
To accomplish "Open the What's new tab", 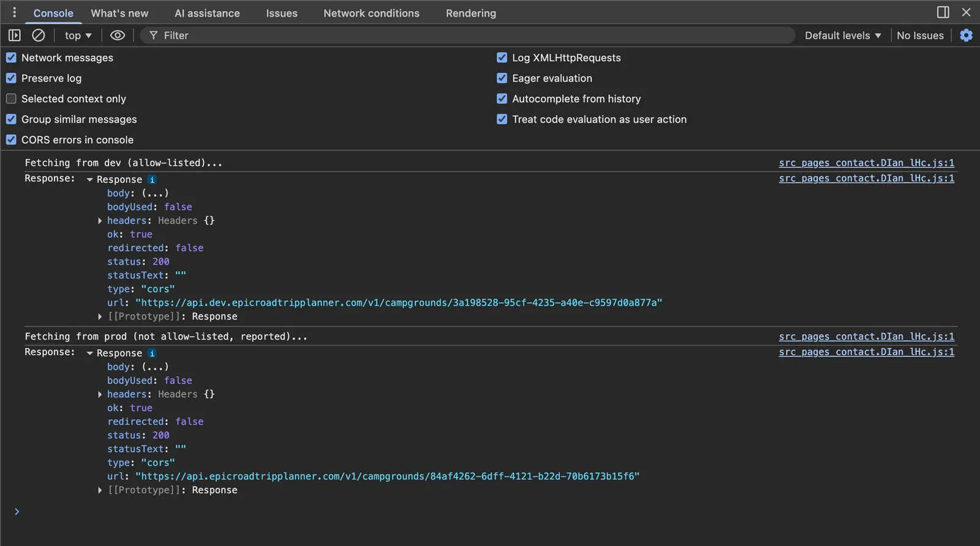I will click(119, 13).
